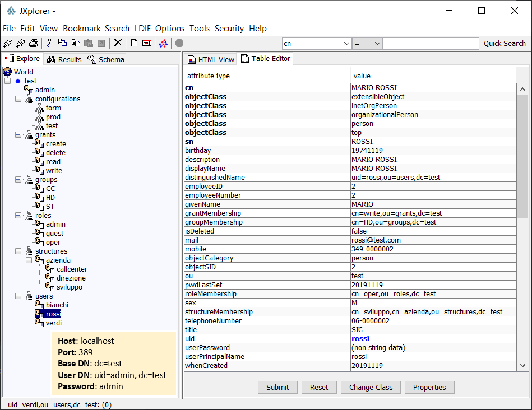Image resolution: width=532 pixels, height=410 pixels.
Task: Click the Change Class button
Action: 371,387
